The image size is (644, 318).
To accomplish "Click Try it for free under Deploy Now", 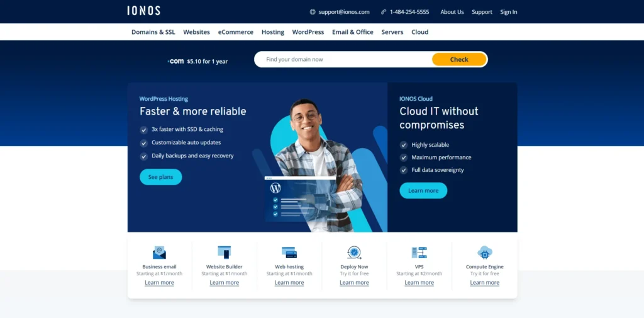I will point(354,273).
